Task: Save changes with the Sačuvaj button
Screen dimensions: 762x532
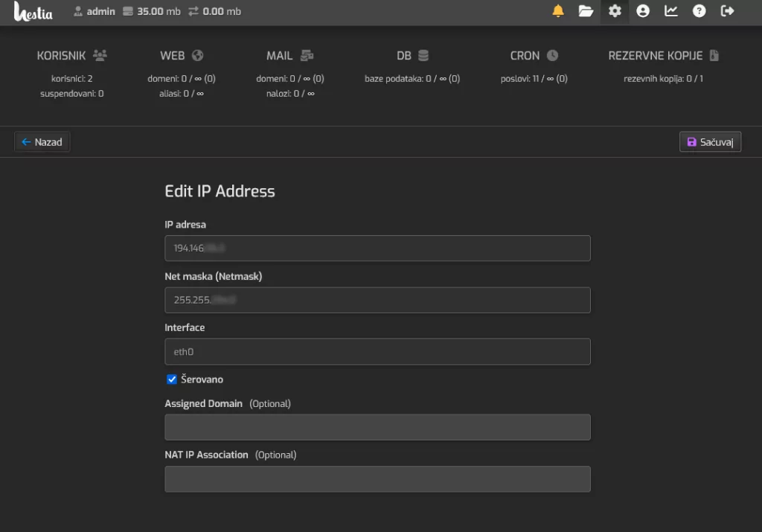Action: click(x=710, y=142)
